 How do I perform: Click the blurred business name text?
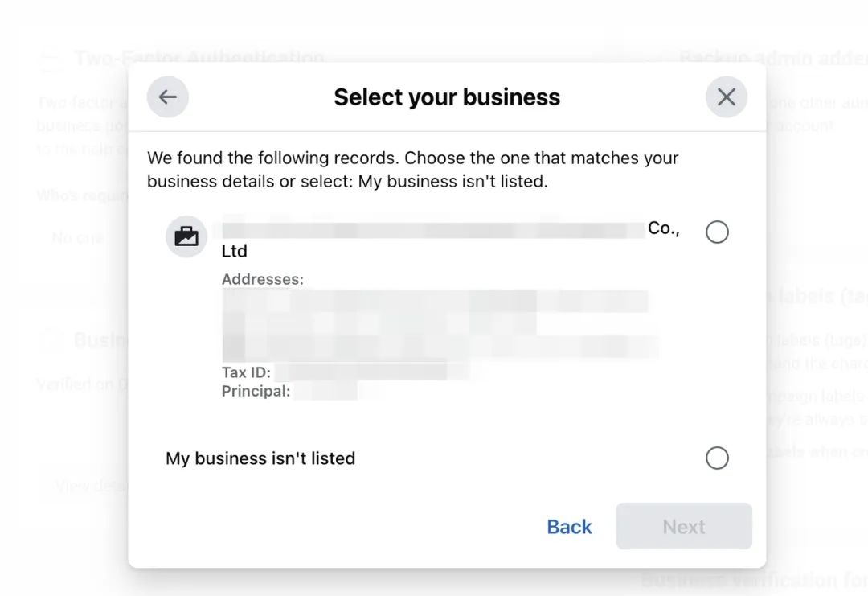point(433,230)
